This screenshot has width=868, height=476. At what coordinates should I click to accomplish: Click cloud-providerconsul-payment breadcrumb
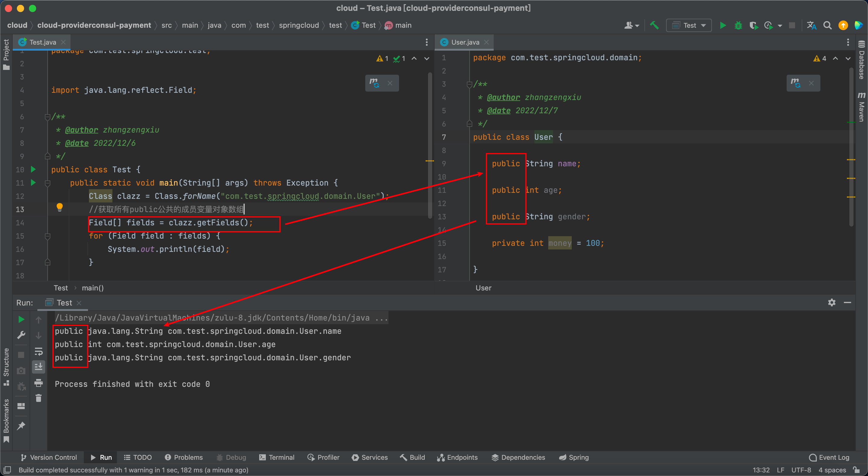pyautogui.click(x=94, y=25)
